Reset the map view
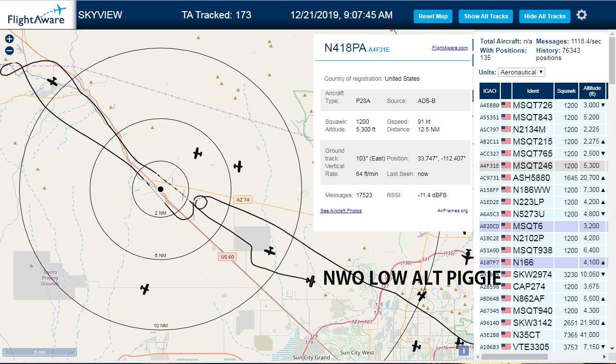 click(x=433, y=16)
